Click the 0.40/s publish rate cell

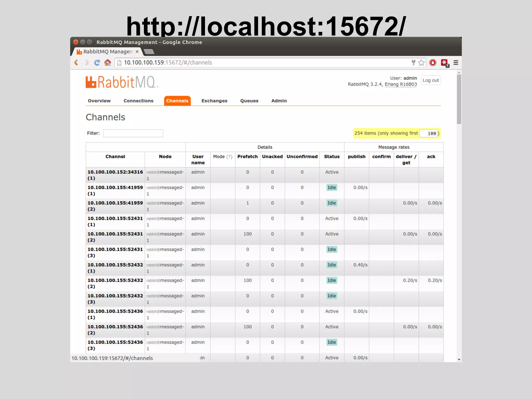[x=360, y=265]
